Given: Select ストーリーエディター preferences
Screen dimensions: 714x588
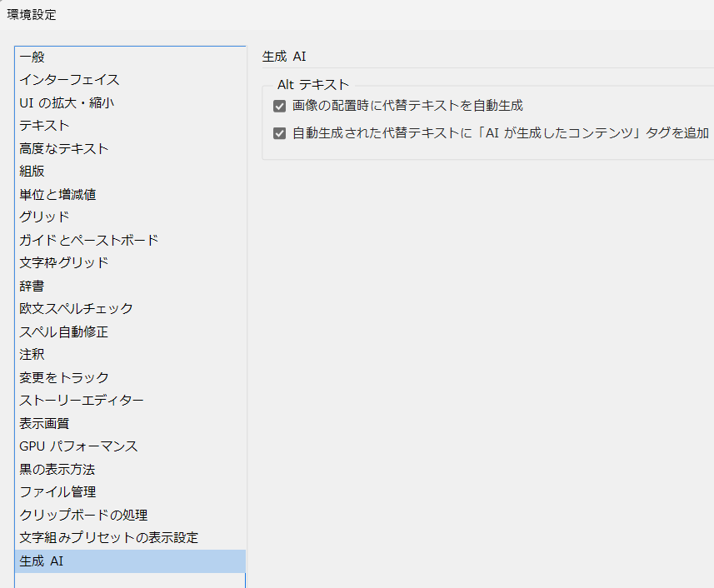Looking at the screenshot, I should (82, 401).
